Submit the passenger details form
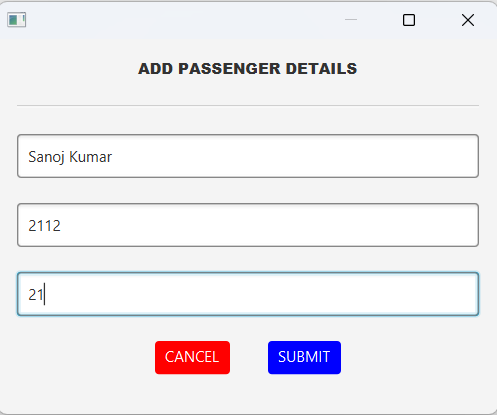This screenshot has height=415, width=497. coord(304,357)
